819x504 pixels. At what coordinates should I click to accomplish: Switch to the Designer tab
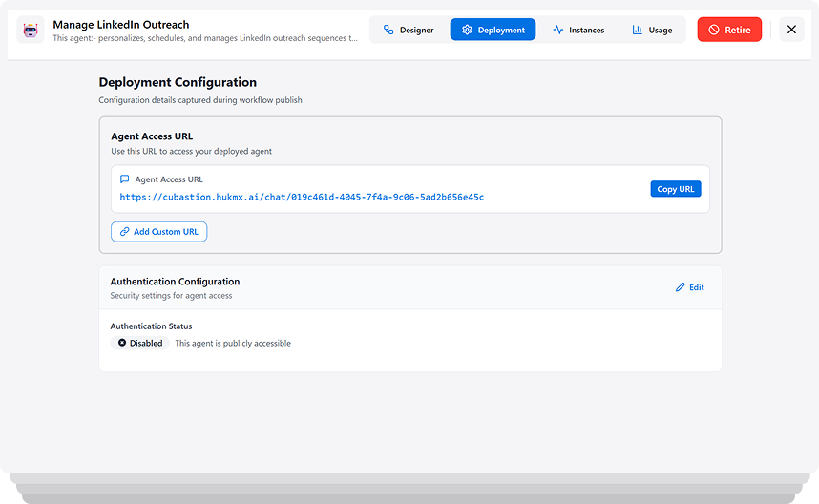click(408, 30)
